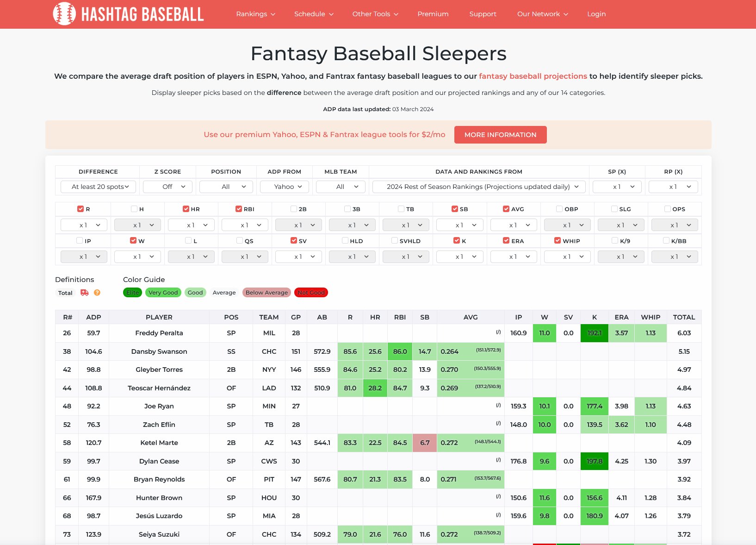Viewport: 756px width, 545px height.
Task: Click Freddy Peralta's 192.1 strikeouts cell
Action: 595,333
